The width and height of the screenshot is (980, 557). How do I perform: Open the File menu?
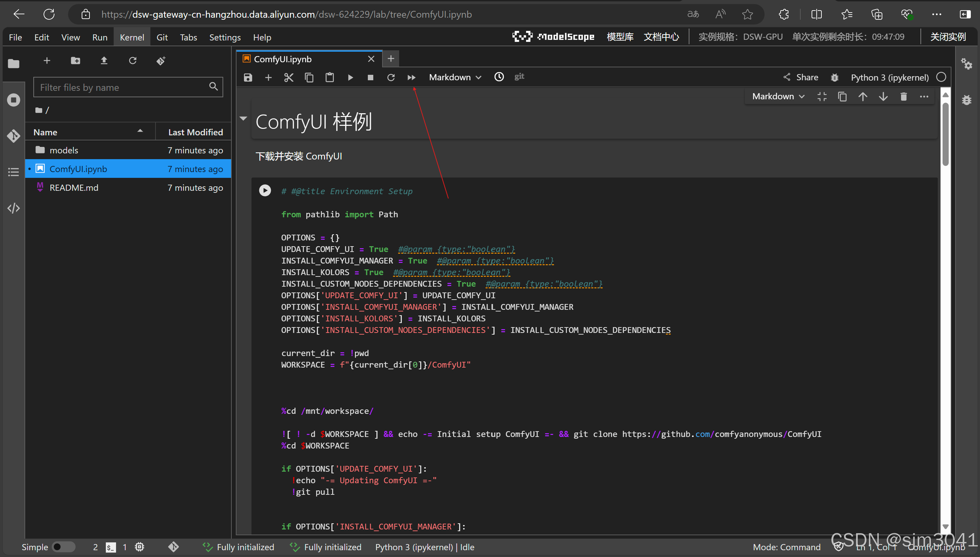[15, 37]
